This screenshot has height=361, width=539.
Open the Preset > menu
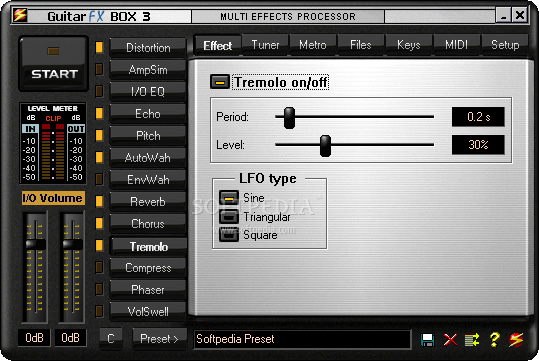click(160, 339)
